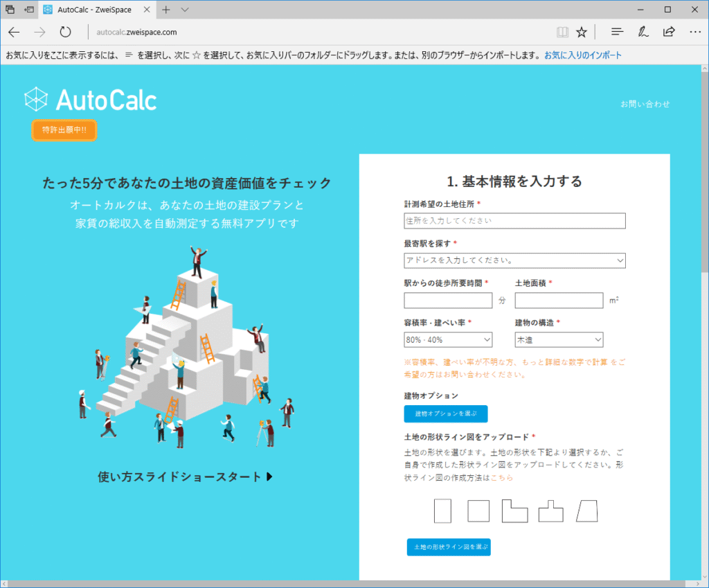Add page to favorites with star icon

point(582,32)
